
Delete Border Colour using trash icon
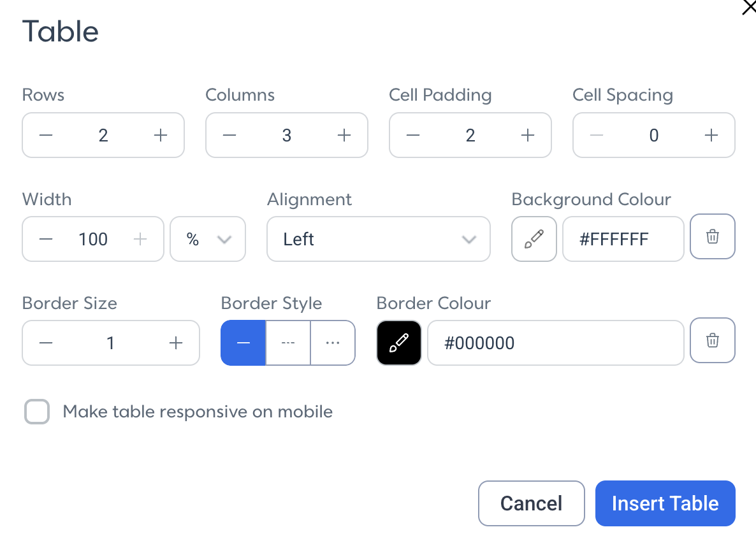713,340
